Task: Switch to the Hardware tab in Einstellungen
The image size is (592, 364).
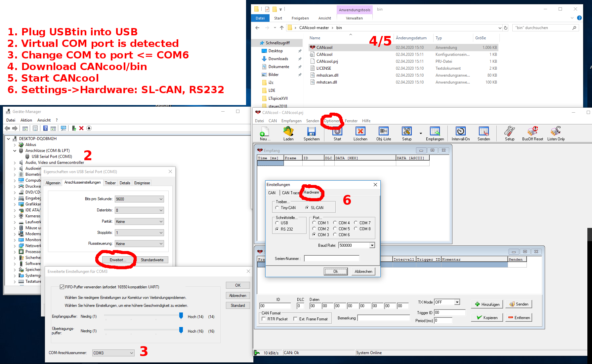Action: [x=311, y=192]
